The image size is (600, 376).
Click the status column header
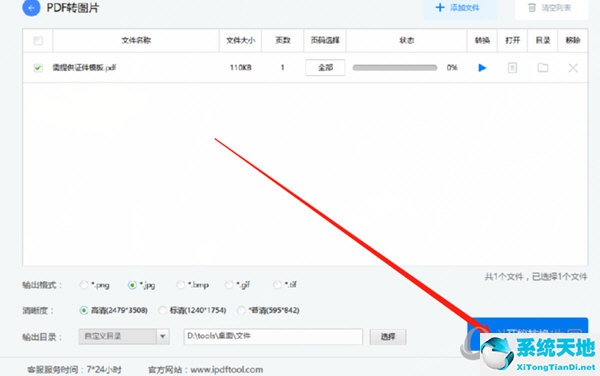click(406, 40)
